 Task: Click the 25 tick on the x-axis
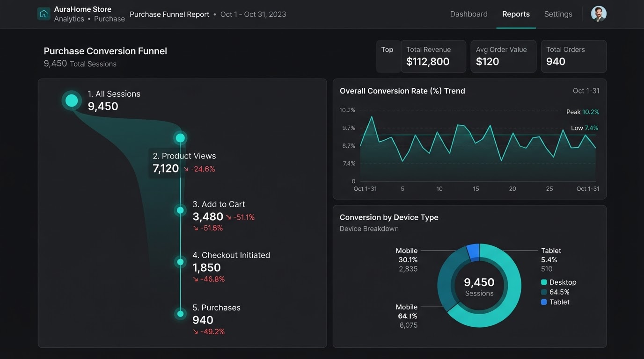coord(549,189)
